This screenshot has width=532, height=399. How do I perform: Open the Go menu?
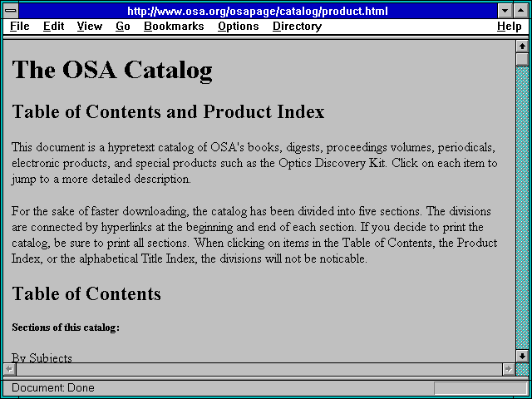point(123,27)
